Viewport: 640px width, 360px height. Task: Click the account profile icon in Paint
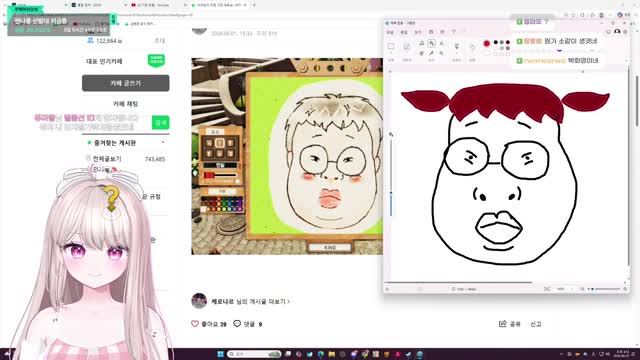pos(617,32)
